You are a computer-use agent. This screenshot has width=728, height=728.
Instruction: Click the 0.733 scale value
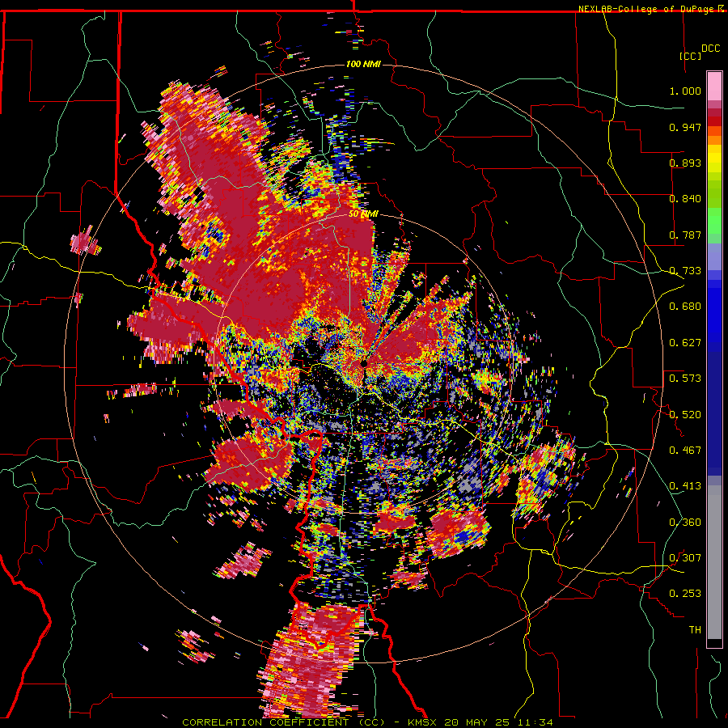[x=685, y=271]
